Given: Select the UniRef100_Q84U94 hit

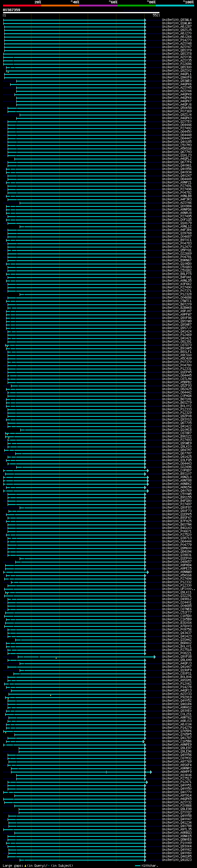Looking at the screenshot, I should click(177, 551).
